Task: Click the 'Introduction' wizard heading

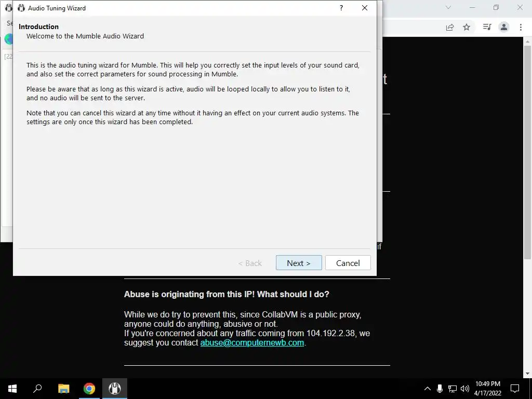Action: pos(38,26)
